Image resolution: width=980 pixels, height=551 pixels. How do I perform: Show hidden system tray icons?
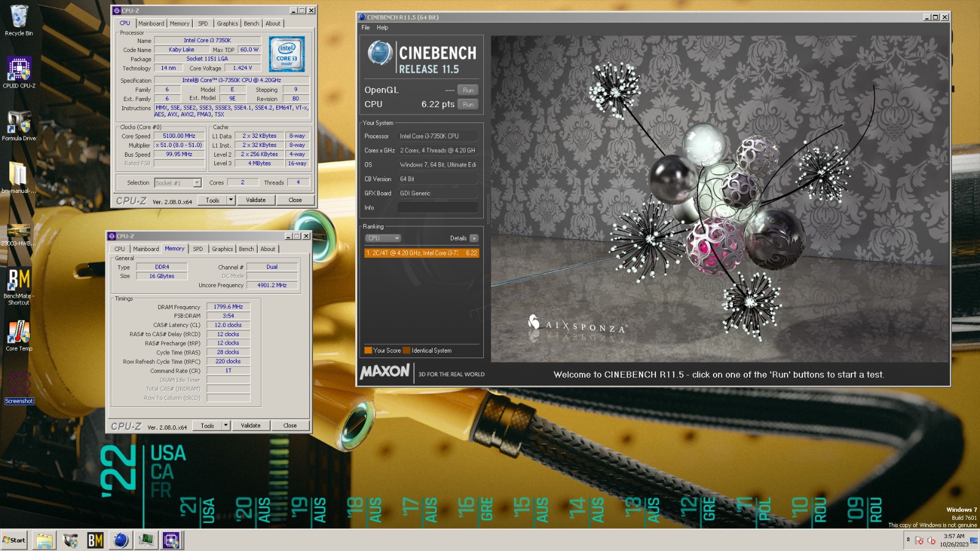pyautogui.click(x=908, y=540)
